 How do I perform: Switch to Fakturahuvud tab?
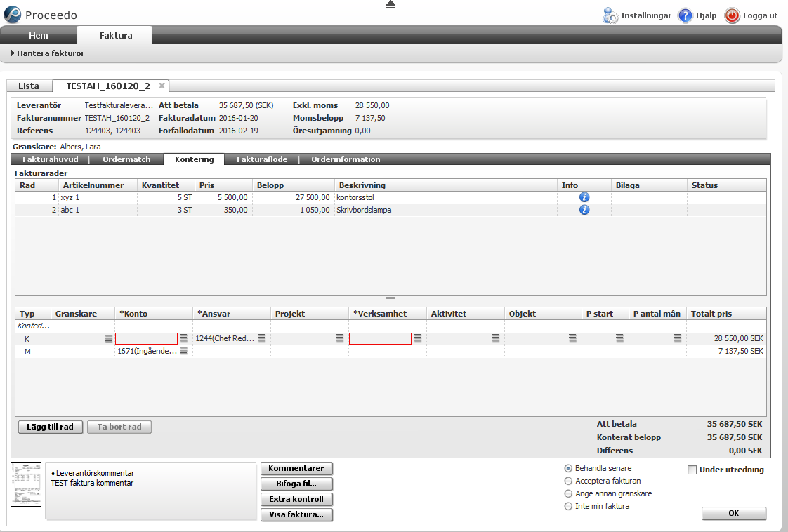tap(51, 159)
